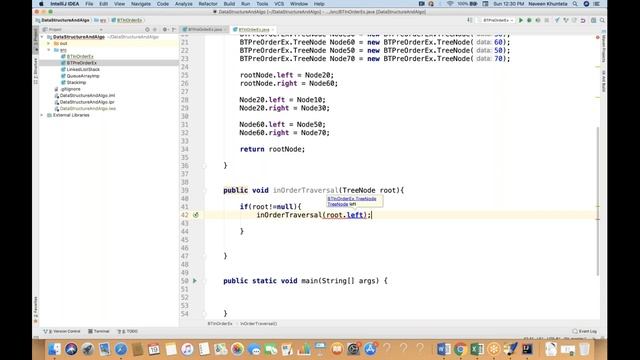Open IntelliJ IDEA from the Dock
640x360 pixels.
[527, 349]
